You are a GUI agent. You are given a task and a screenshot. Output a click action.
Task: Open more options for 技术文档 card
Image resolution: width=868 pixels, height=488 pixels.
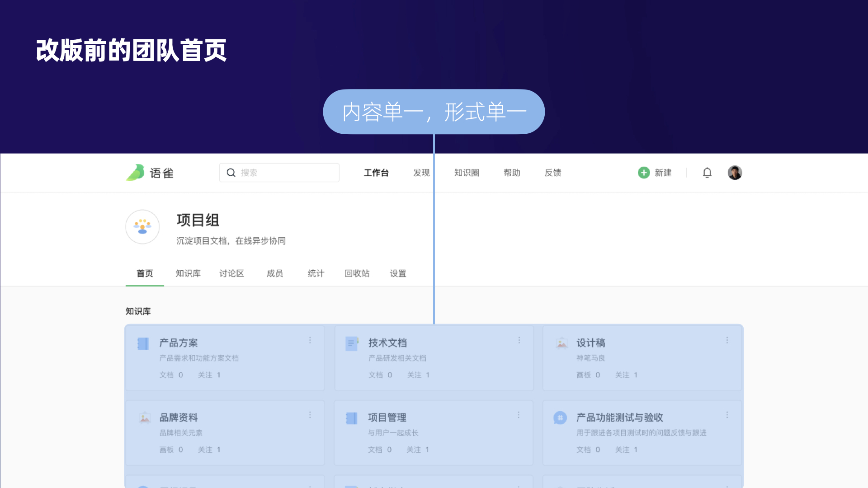tap(519, 340)
